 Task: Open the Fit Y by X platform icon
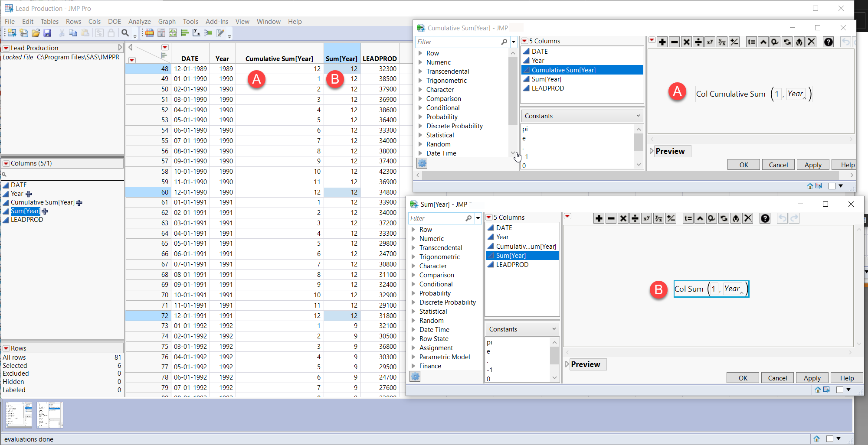pos(196,33)
